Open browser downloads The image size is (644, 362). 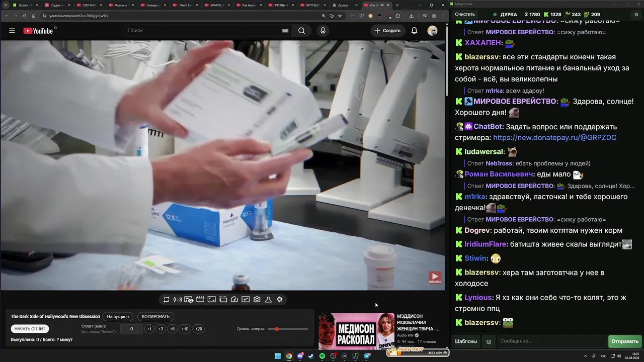point(411,16)
